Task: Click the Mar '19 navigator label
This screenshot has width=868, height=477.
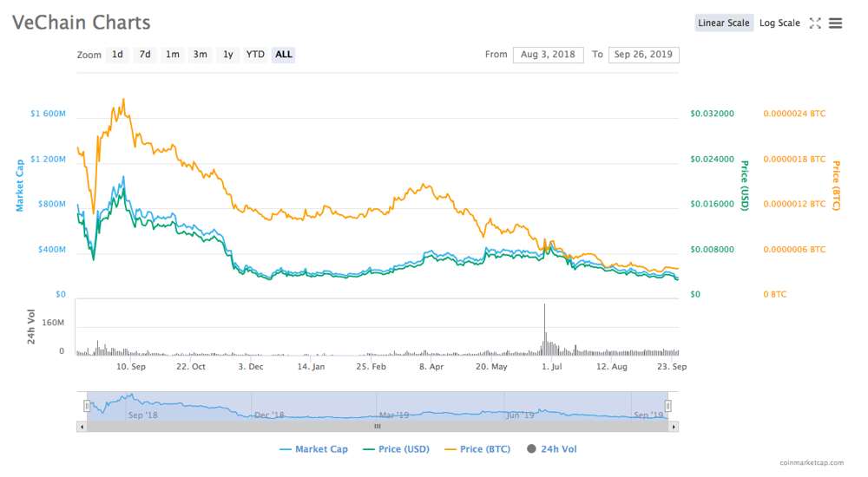Action: point(394,415)
